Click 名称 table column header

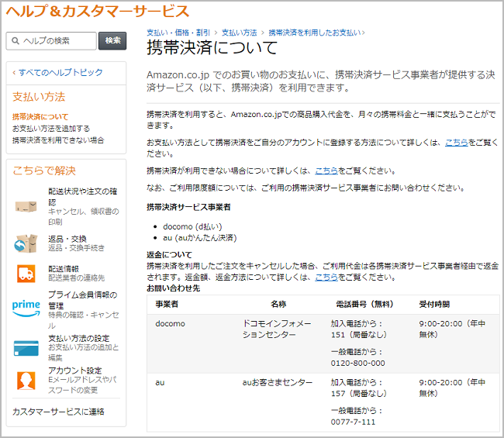[x=278, y=304]
